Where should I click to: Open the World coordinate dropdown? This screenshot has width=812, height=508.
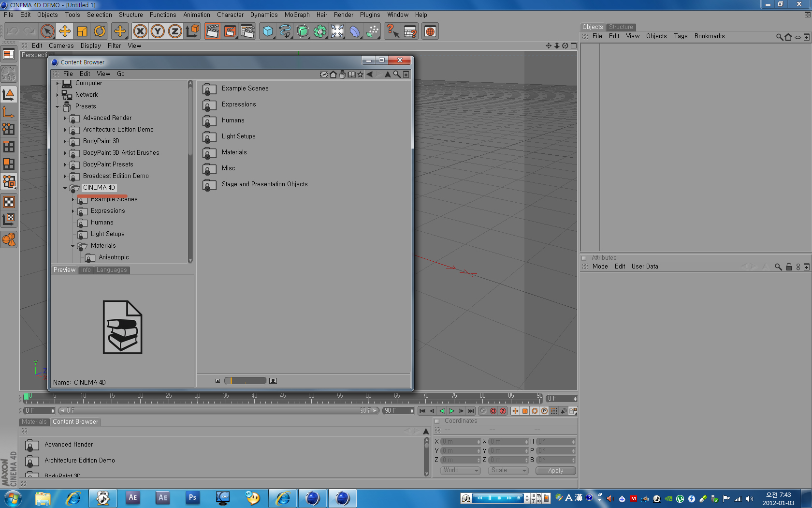(x=460, y=470)
